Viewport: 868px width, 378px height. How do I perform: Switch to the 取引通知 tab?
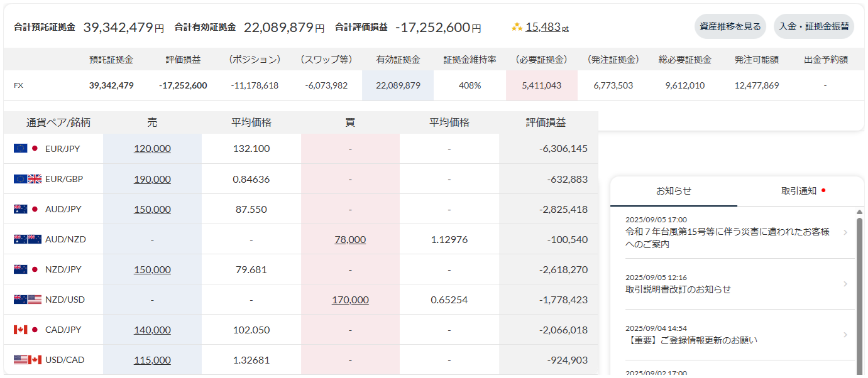click(x=799, y=191)
